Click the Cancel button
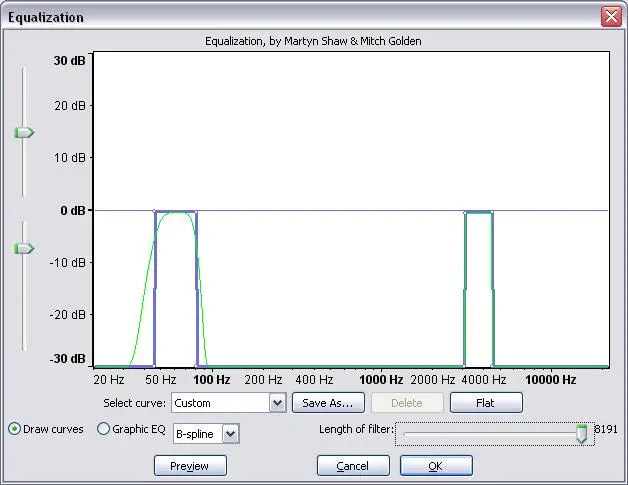 pos(353,466)
